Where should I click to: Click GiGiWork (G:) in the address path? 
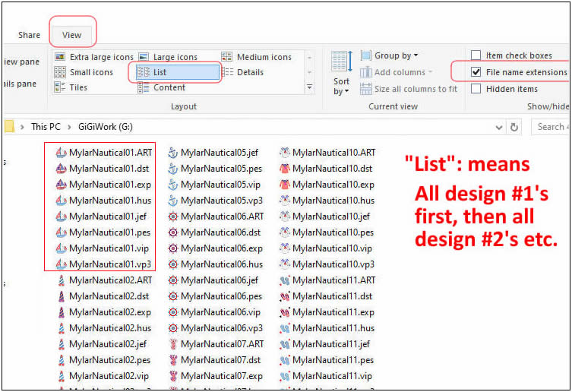100,127
